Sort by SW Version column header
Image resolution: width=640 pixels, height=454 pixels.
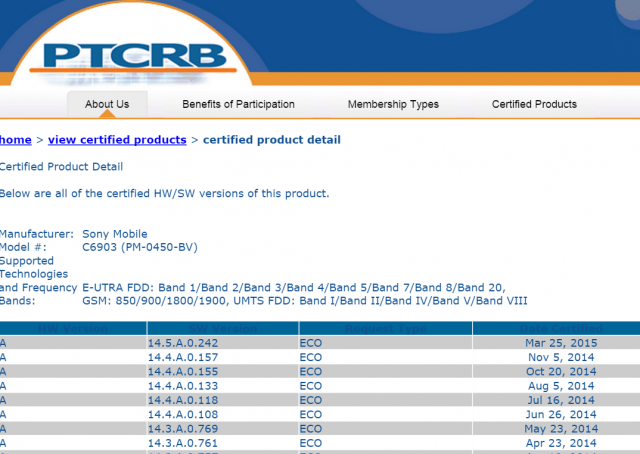point(223,328)
